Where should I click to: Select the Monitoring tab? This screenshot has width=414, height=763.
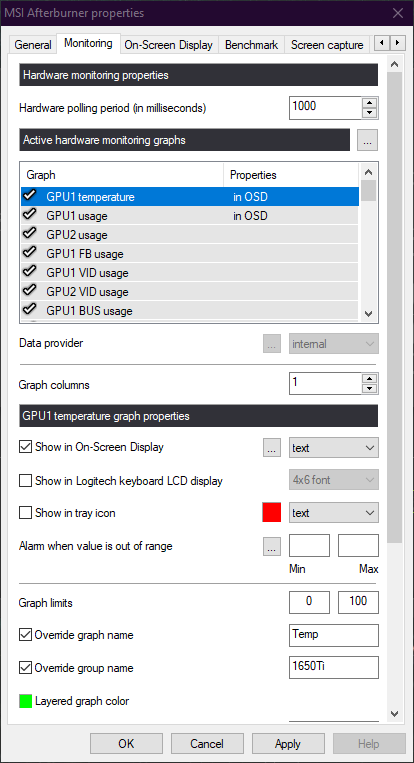tap(88, 43)
